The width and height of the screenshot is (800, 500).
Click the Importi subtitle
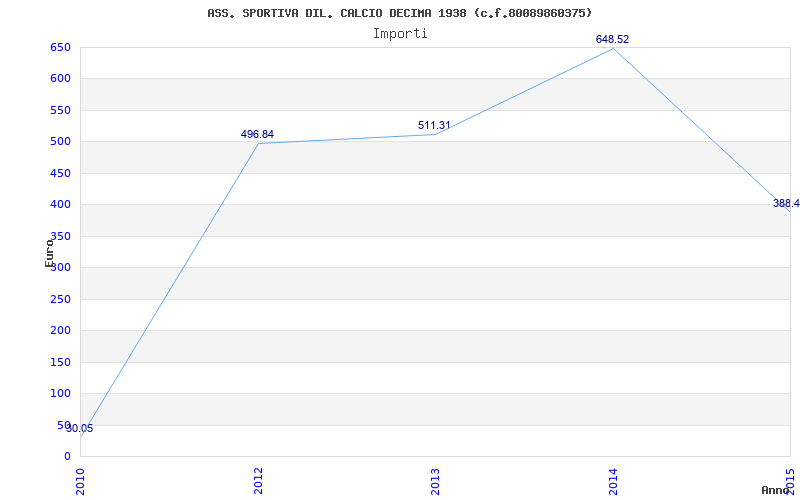[400, 34]
